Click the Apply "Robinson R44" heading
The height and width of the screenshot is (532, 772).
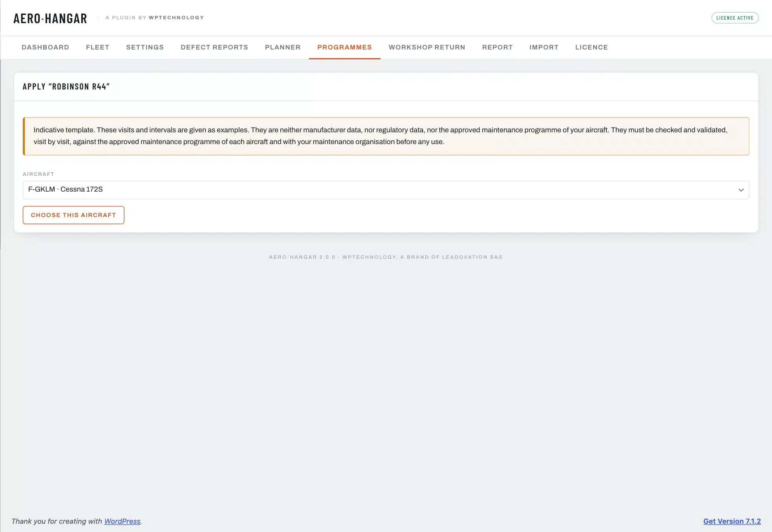66,87
